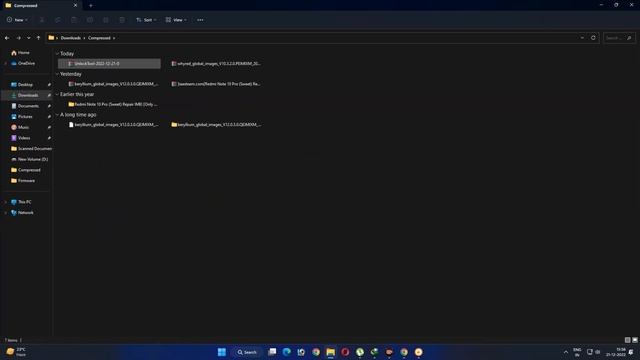Expand the This PC tree node arrow
This screenshot has width=640, height=360.
pos(6,202)
